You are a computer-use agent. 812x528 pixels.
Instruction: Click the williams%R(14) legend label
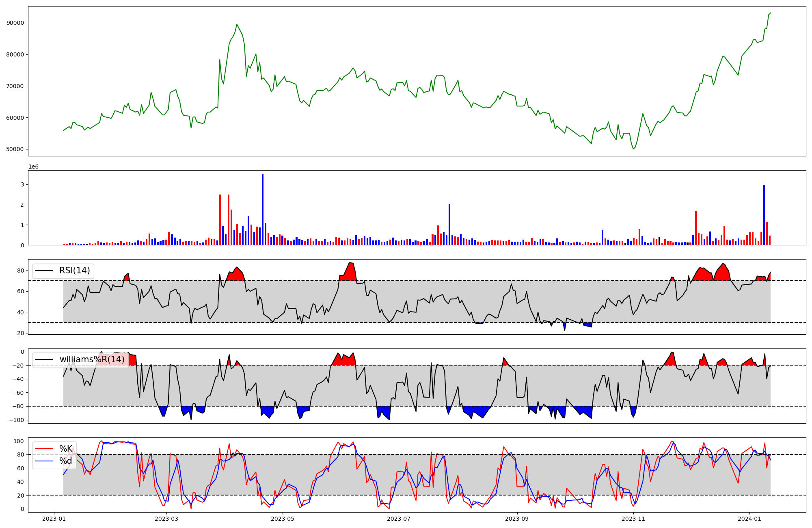[x=92, y=359]
